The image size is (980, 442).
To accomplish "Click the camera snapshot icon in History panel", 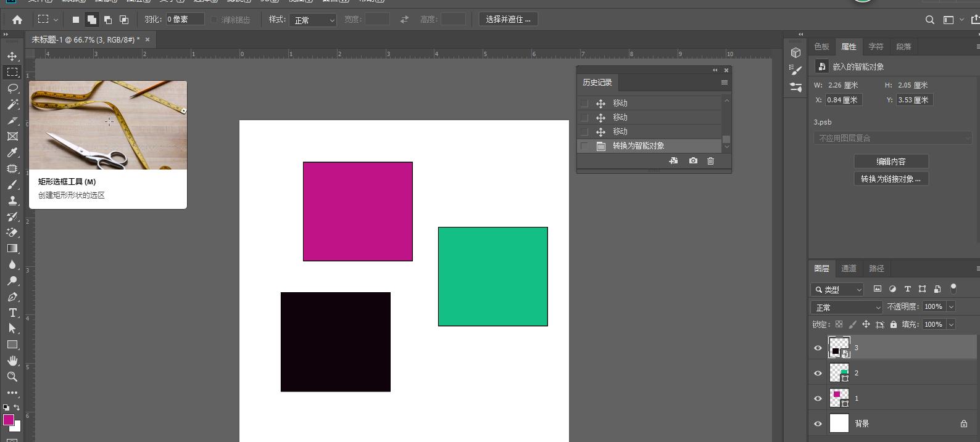I will 693,161.
